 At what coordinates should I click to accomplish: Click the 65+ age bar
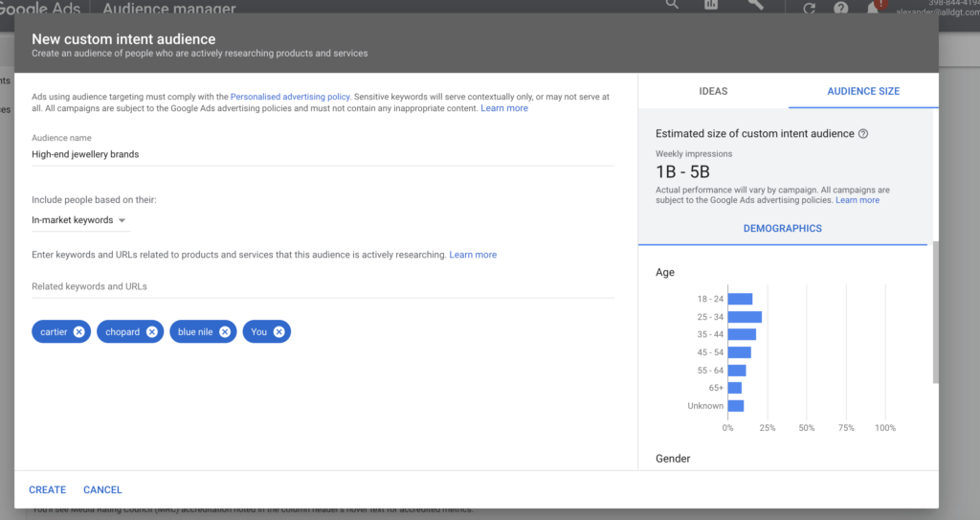click(735, 388)
